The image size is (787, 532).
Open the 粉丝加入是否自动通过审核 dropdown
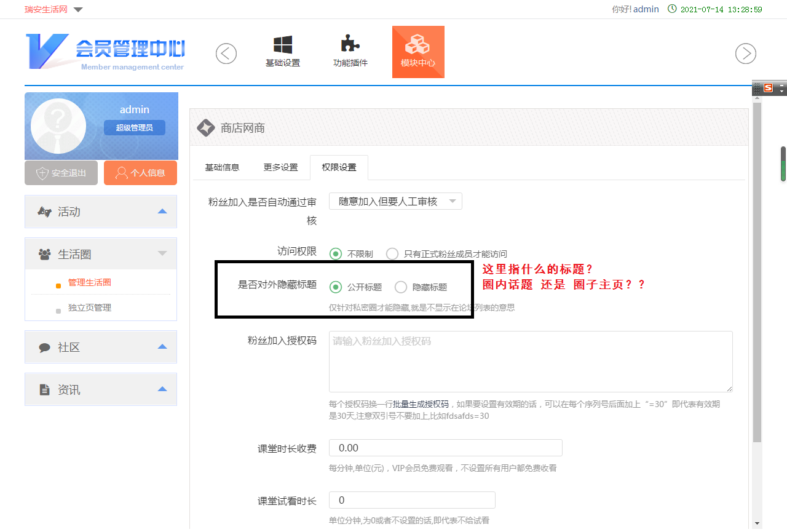click(395, 201)
